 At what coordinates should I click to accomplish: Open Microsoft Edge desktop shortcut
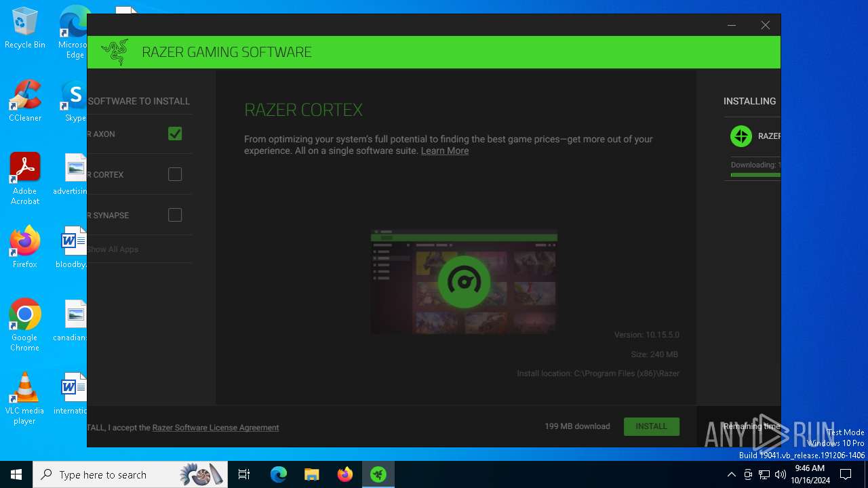tap(73, 33)
